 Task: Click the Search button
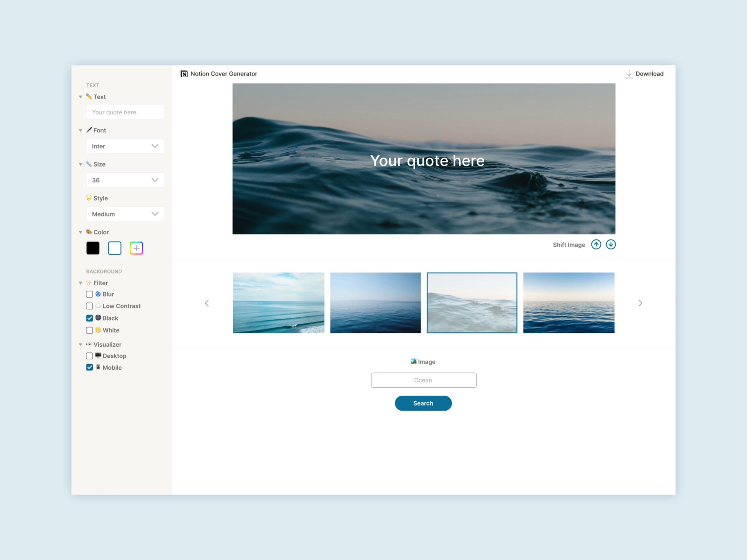(424, 403)
